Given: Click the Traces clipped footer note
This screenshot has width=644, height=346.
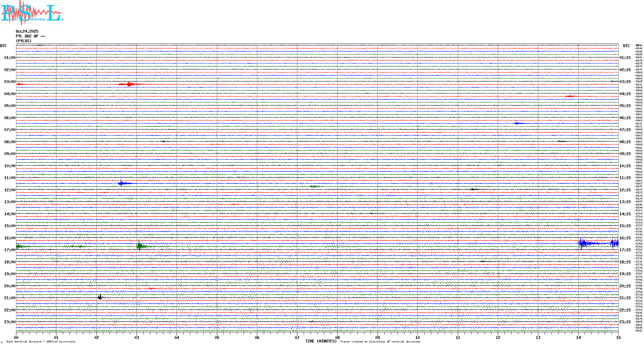Looking at the screenshot, I should [380, 342].
